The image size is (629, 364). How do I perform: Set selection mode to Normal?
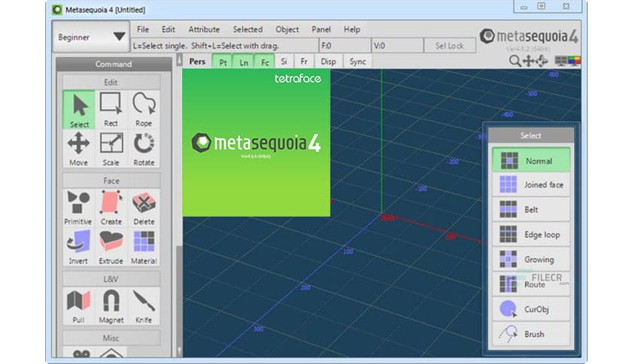[x=530, y=160]
